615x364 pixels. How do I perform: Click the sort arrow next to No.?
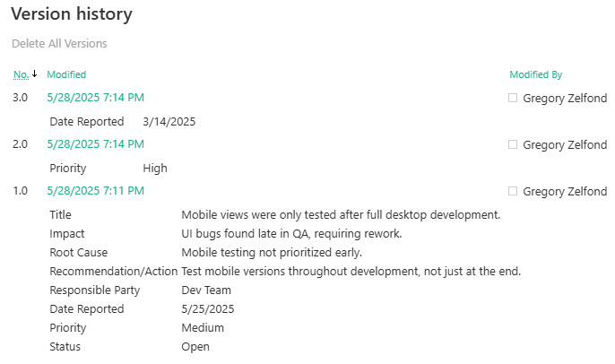[34, 74]
